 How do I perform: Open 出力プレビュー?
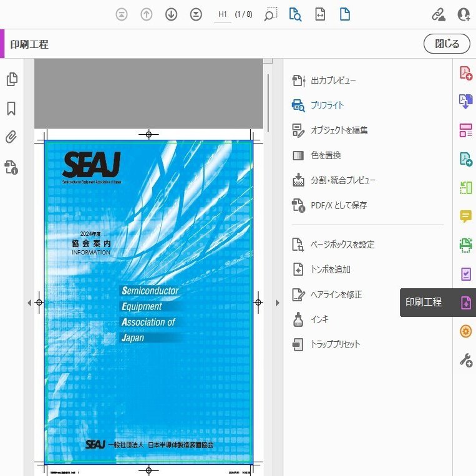[324, 80]
